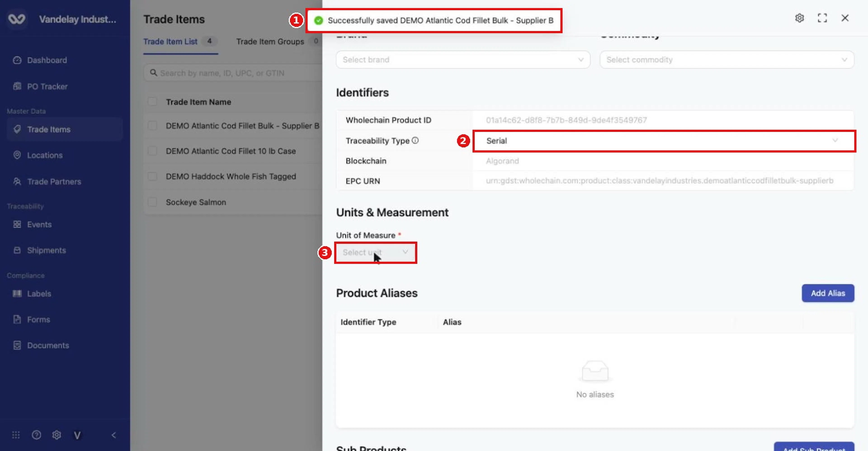
Task: Open Sockeye Salmon trade item
Action: pyautogui.click(x=196, y=202)
